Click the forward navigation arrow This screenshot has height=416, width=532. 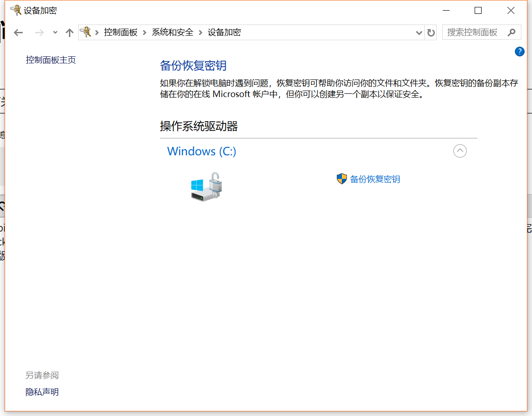(x=39, y=32)
